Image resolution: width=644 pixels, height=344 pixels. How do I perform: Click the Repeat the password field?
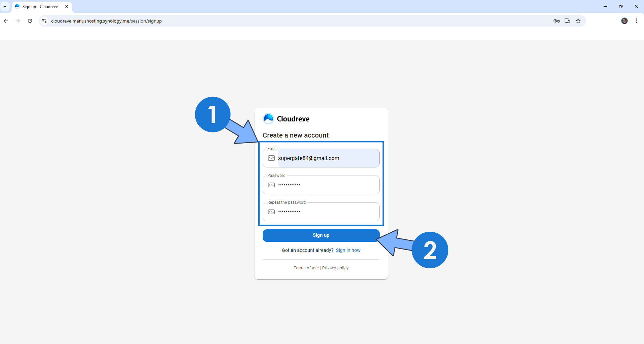coord(321,212)
